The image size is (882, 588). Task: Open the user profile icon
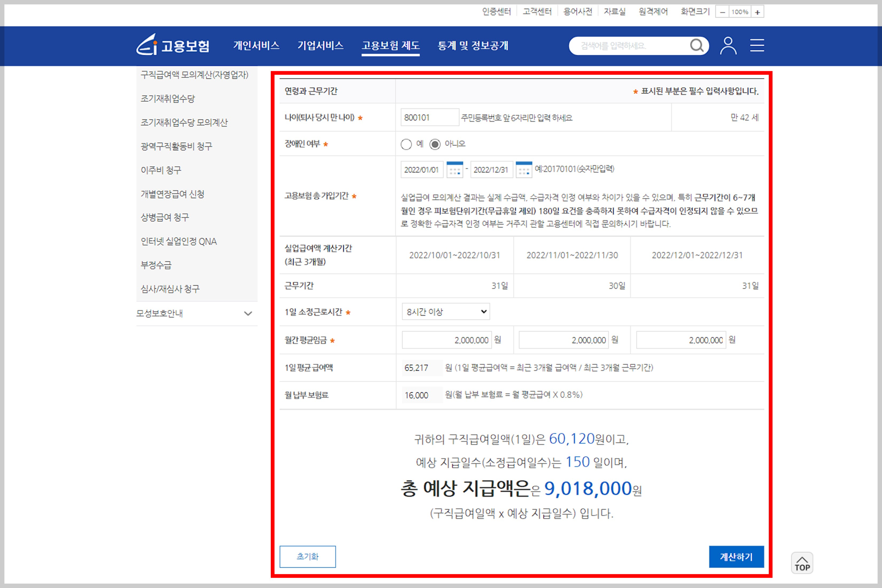[728, 45]
